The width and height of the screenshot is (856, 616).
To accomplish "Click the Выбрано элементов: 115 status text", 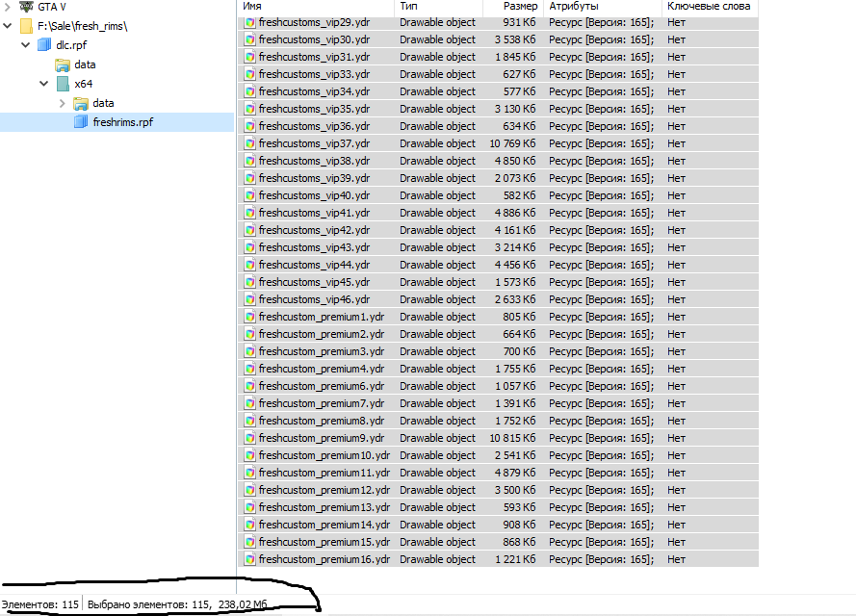I will point(148,604).
